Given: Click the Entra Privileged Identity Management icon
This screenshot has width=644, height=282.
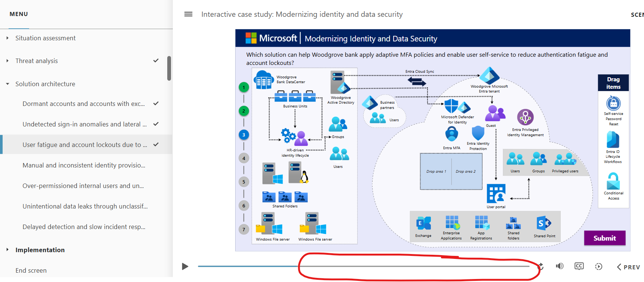Looking at the screenshot, I should coord(525,117).
